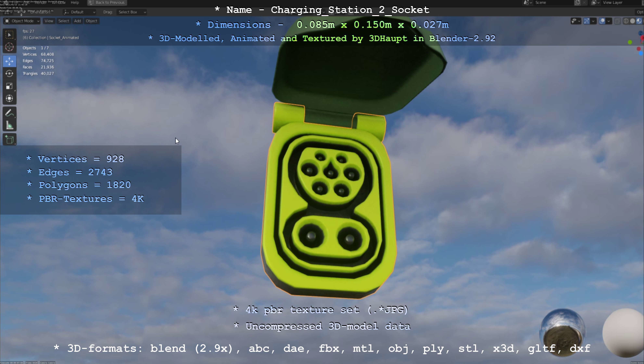The image size is (644, 364).
Task: Open the Drag Select Box dropdown
Action: [132, 12]
